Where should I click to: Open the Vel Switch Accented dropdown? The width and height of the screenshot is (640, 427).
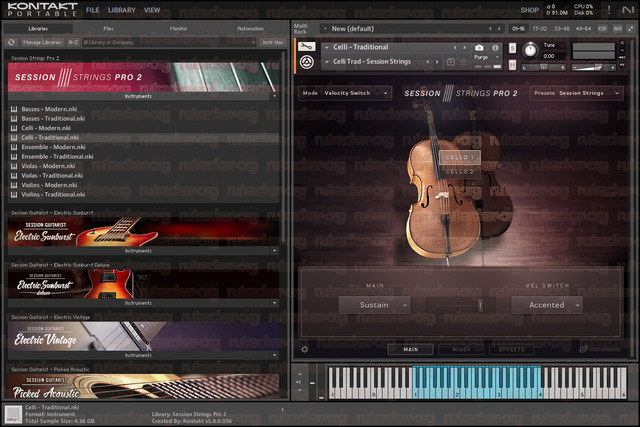[547, 305]
